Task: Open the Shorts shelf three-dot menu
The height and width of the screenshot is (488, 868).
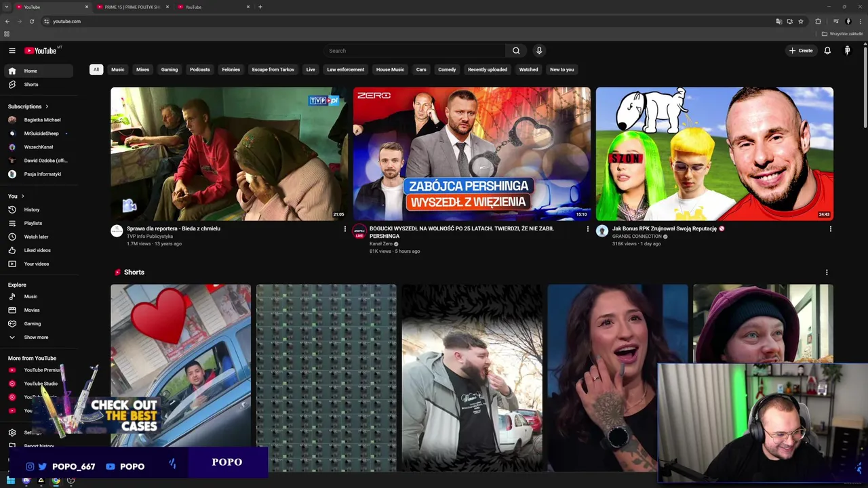Action: pos(827,272)
